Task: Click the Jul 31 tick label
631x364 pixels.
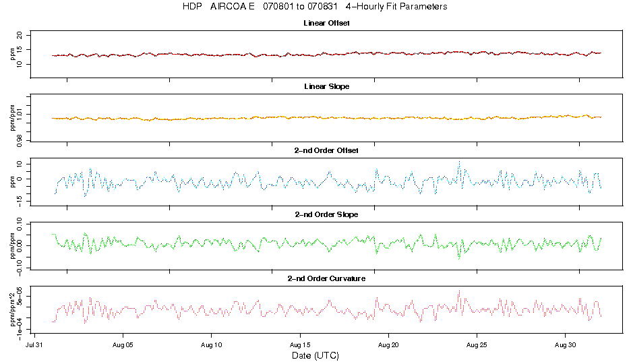Action: pos(35,343)
